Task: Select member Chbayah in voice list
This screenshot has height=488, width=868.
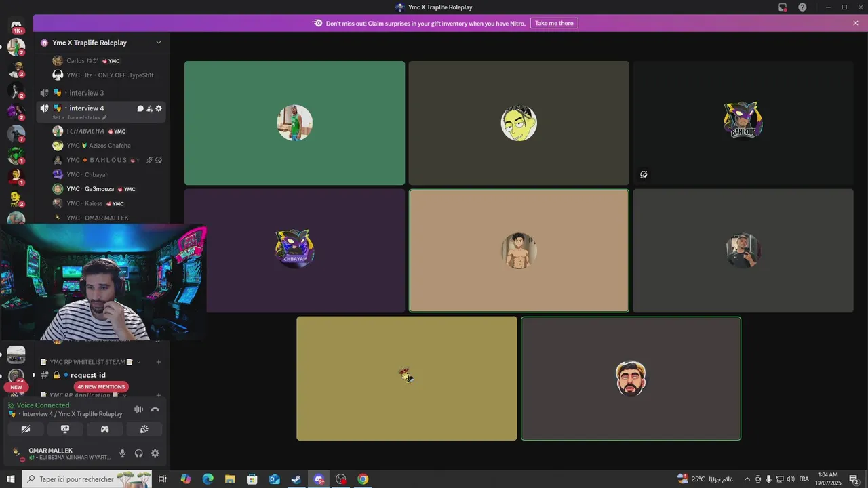Action: (100, 175)
